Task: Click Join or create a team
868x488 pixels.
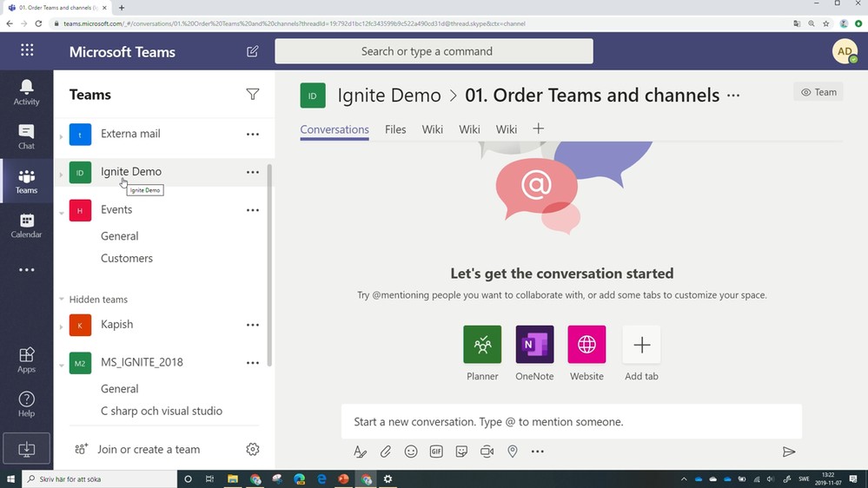Action: [x=148, y=449]
